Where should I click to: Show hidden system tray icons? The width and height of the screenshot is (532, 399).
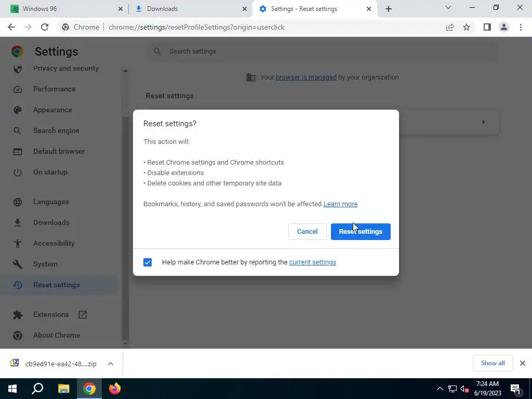(440, 389)
